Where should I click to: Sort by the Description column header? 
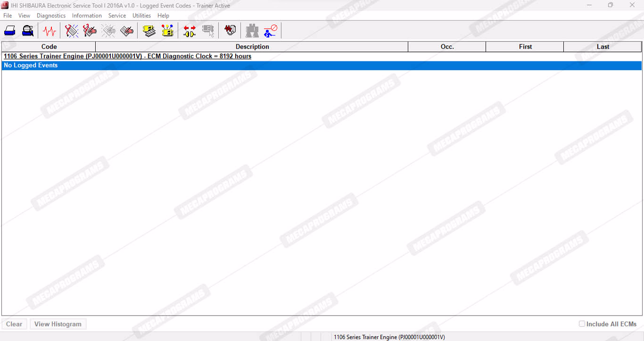[252, 47]
